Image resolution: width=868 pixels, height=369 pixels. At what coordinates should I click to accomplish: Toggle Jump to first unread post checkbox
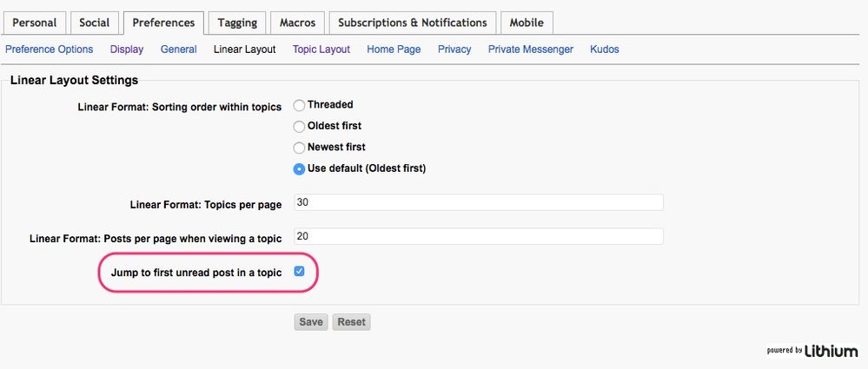click(300, 273)
